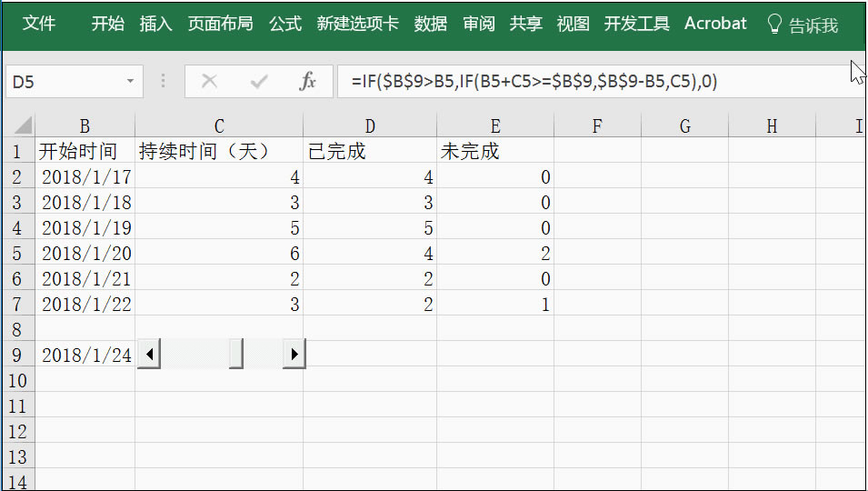Open the 数据 ribbon tab

click(x=430, y=24)
